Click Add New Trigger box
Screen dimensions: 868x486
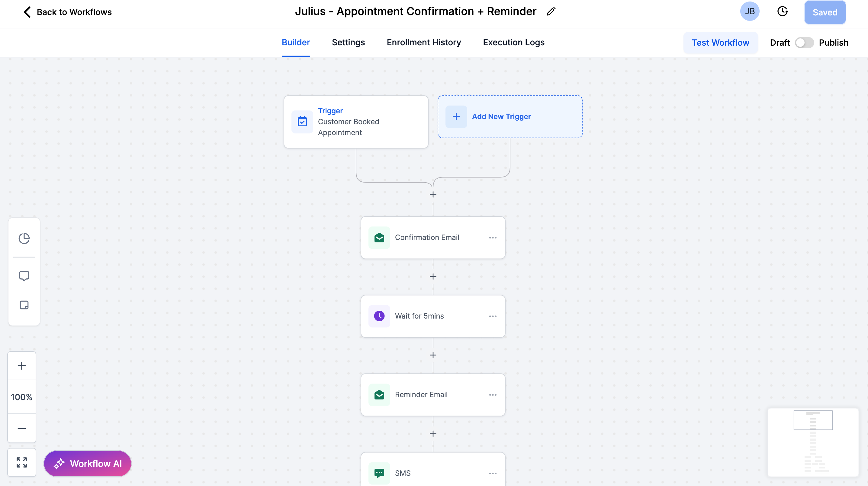pyautogui.click(x=510, y=117)
